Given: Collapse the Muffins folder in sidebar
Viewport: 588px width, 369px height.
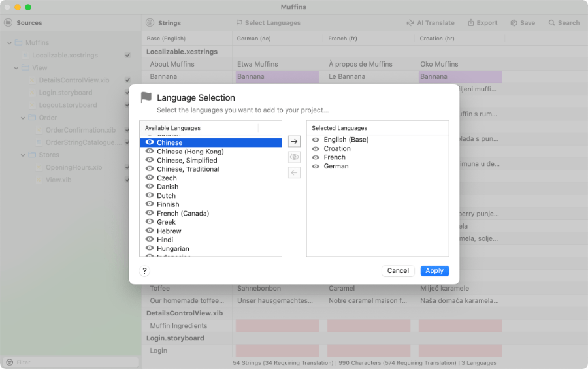Looking at the screenshot, I should [x=10, y=43].
